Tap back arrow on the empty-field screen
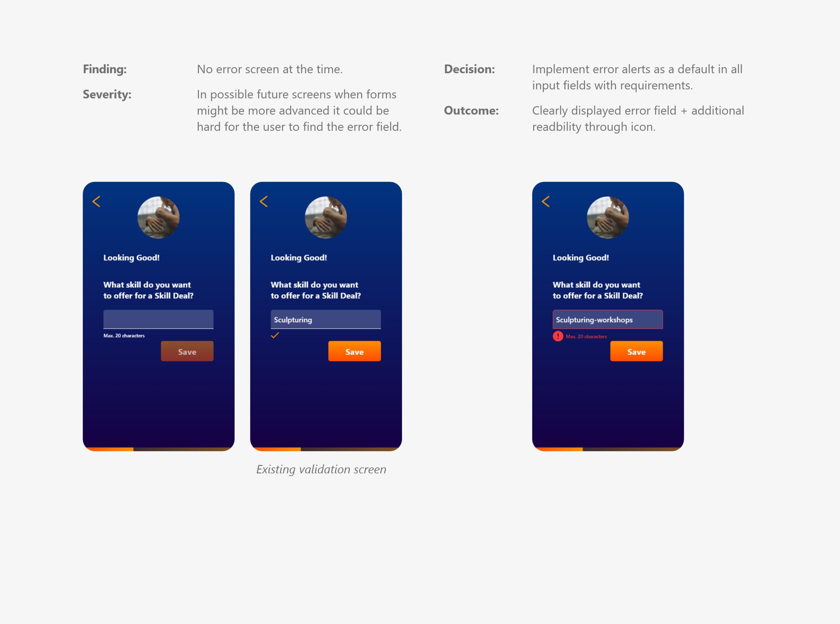 coord(96,201)
